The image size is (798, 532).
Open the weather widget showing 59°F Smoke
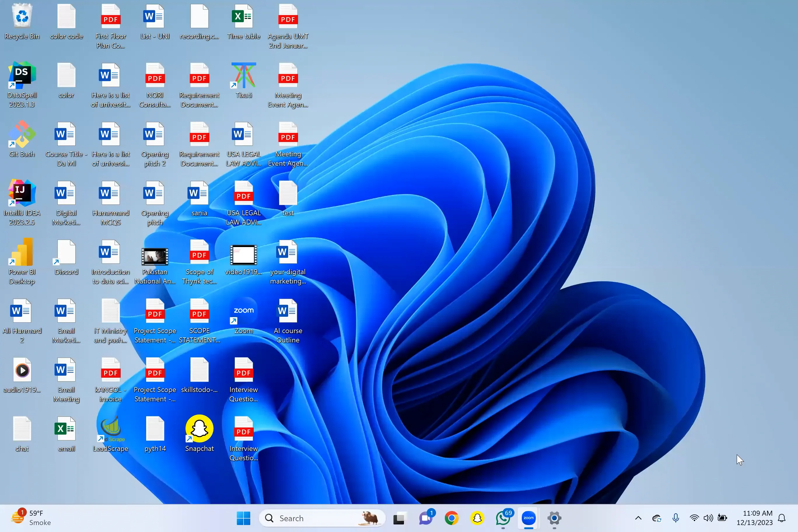click(x=31, y=518)
